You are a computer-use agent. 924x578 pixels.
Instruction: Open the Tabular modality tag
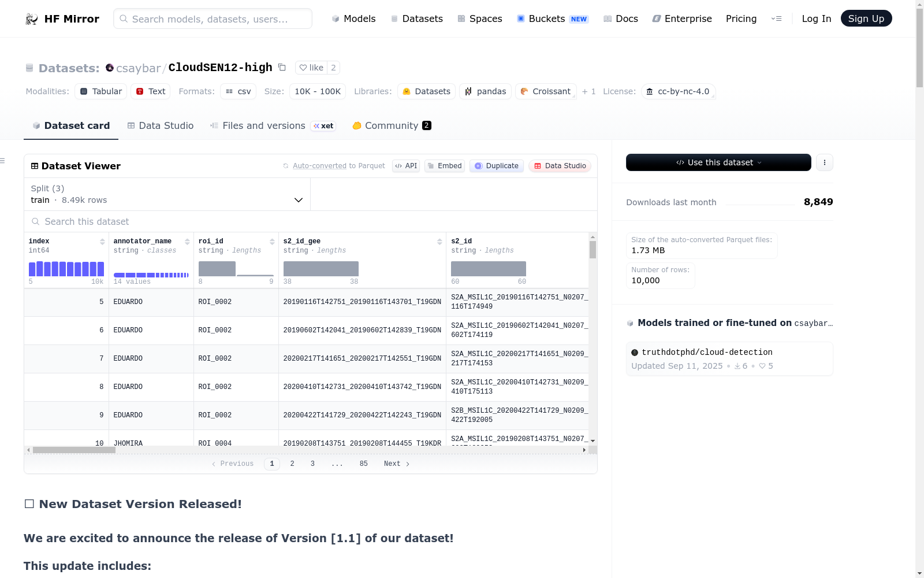(101, 91)
